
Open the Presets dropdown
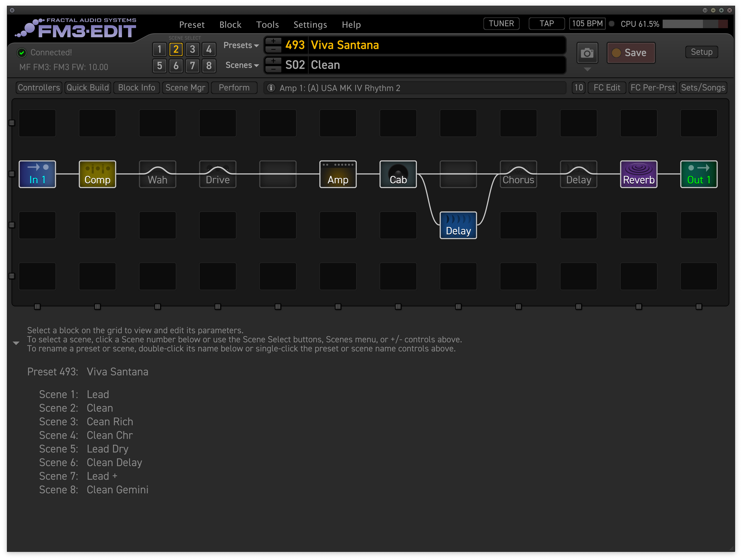click(x=241, y=45)
